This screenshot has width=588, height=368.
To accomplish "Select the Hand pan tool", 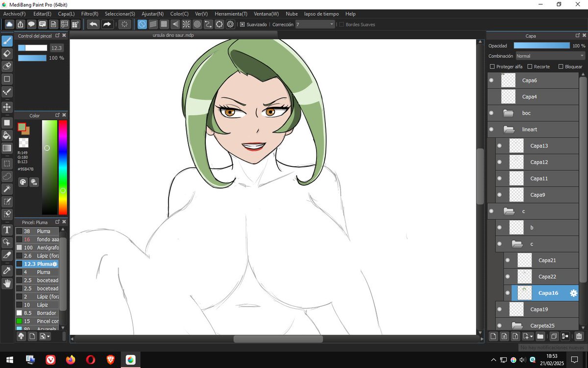I will coord(7,283).
